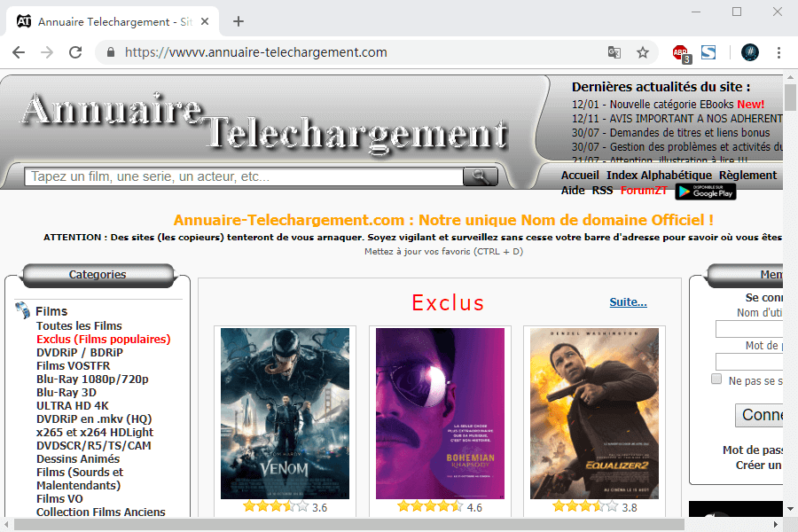The image size is (798, 532).
Task: Open the ForumZT link
Action: tap(644, 191)
